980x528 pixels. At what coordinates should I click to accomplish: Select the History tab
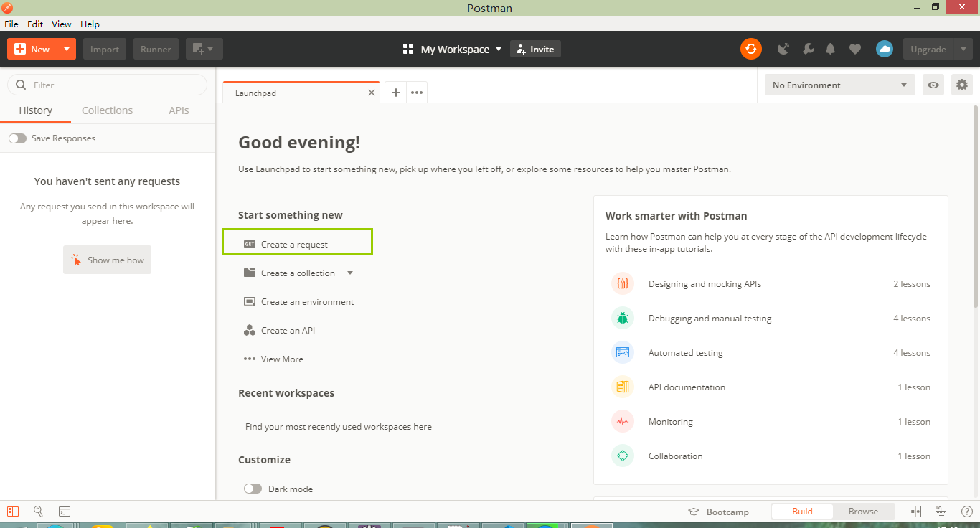pos(35,110)
